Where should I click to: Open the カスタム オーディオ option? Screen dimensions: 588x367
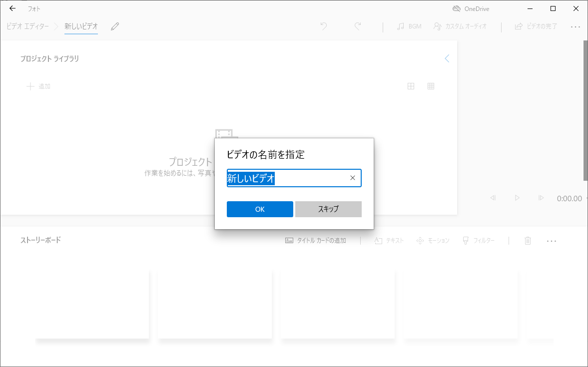pyautogui.click(x=460, y=26)
